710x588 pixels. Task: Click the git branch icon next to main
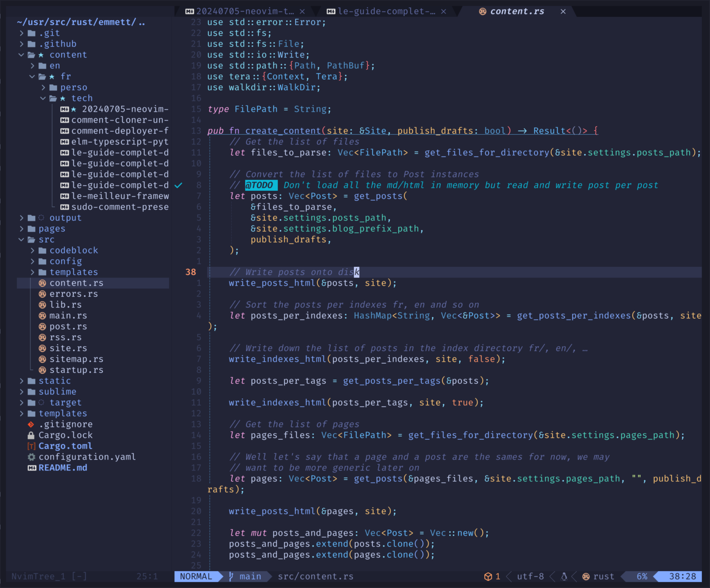231,576
